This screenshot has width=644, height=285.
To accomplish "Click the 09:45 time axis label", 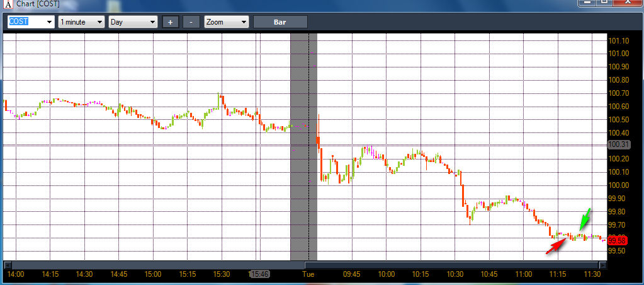I will click(x=352, y=274).
